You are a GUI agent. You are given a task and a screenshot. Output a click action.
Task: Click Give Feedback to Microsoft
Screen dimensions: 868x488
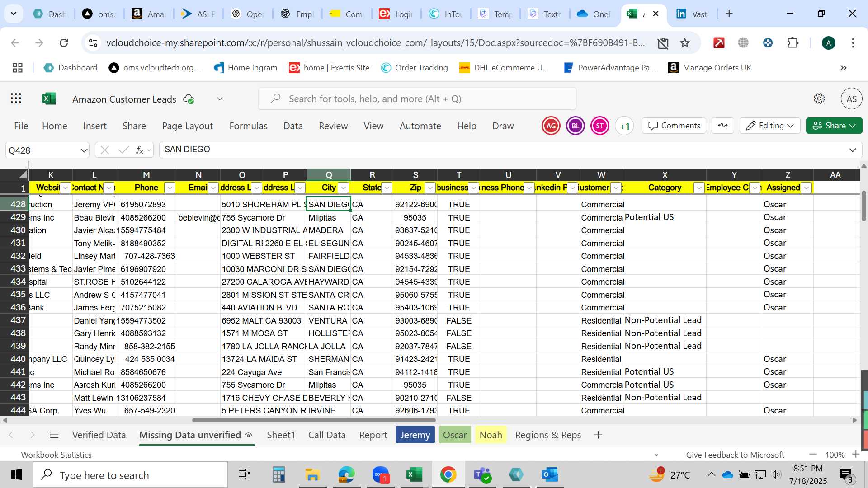(735, 455)
